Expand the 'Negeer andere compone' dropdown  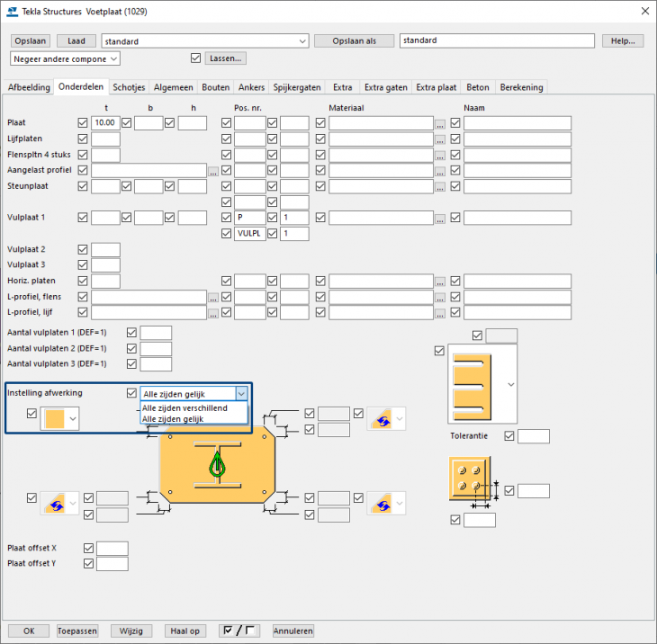[112, 58]
